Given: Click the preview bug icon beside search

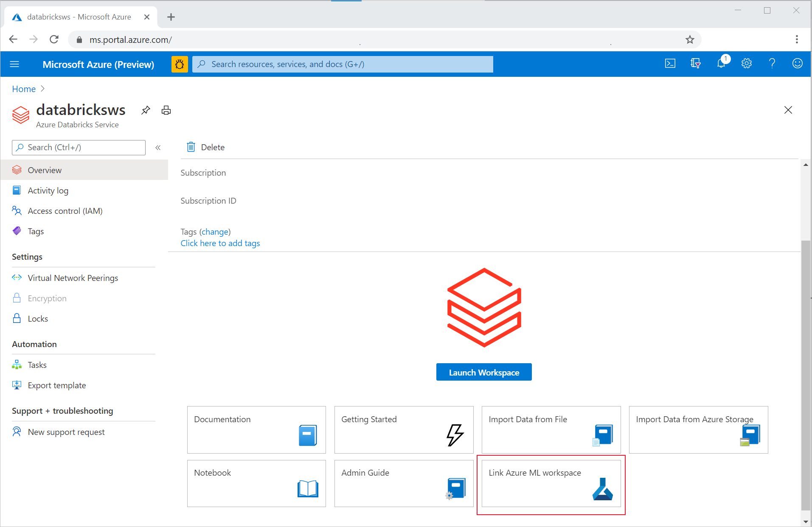Looking at the screenshot, I should pyautogui.click(x=179, y=64).
